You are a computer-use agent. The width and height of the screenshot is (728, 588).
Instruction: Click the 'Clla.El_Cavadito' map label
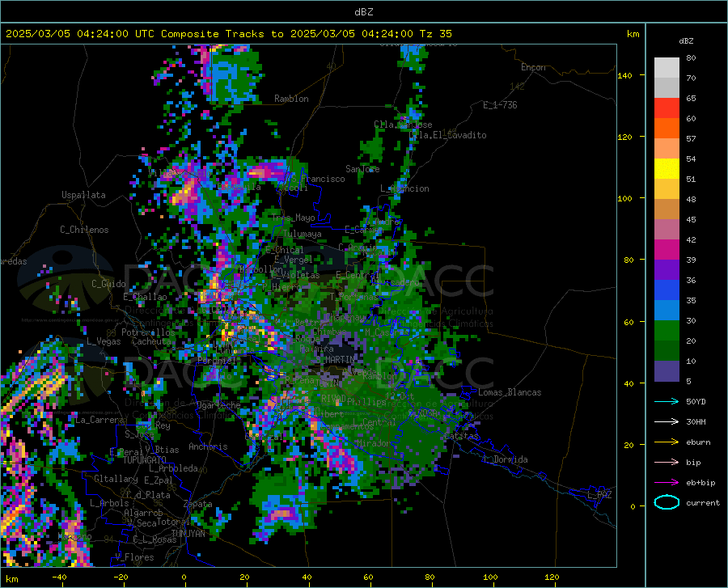[448, 135]
